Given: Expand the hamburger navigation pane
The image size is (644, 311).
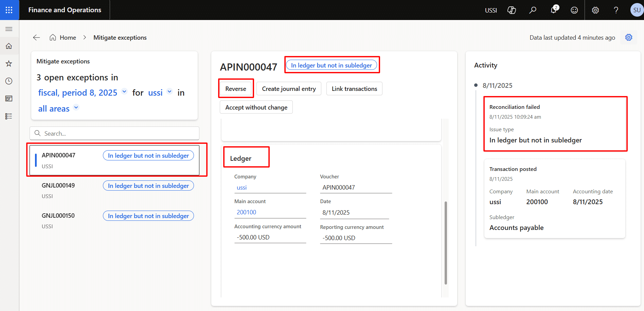Looking at the screenshot, I should pos(9,29).
